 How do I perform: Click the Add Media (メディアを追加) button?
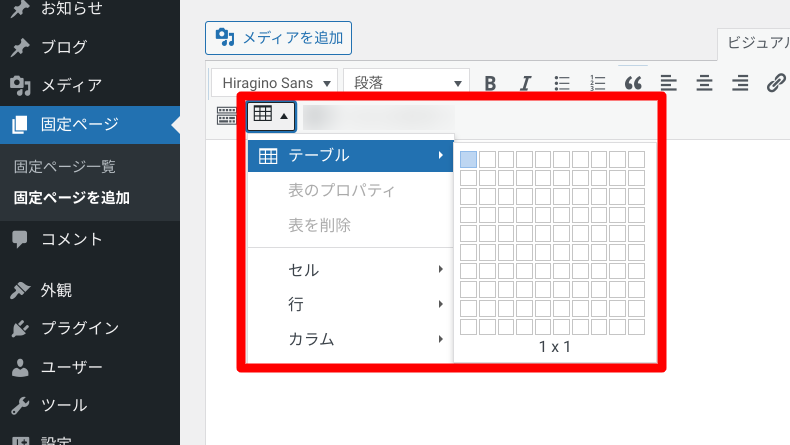click(278, 38)
